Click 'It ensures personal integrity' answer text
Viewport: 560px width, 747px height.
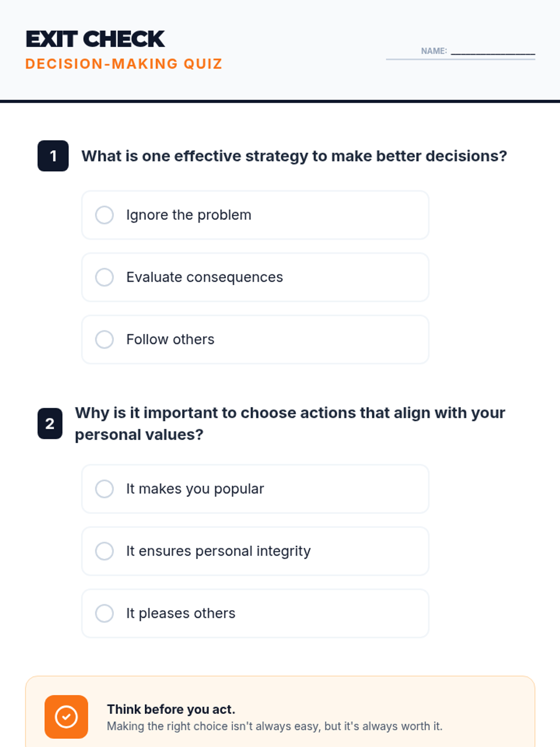(218, 551)
